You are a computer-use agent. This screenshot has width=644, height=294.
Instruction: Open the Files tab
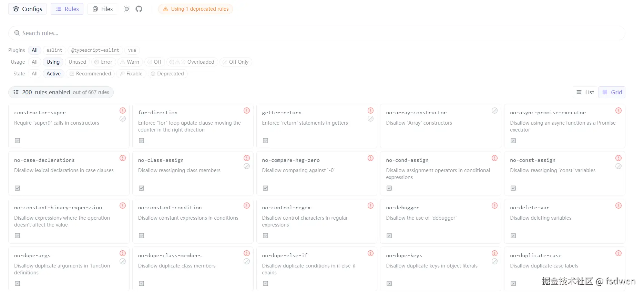pos(103,9)
